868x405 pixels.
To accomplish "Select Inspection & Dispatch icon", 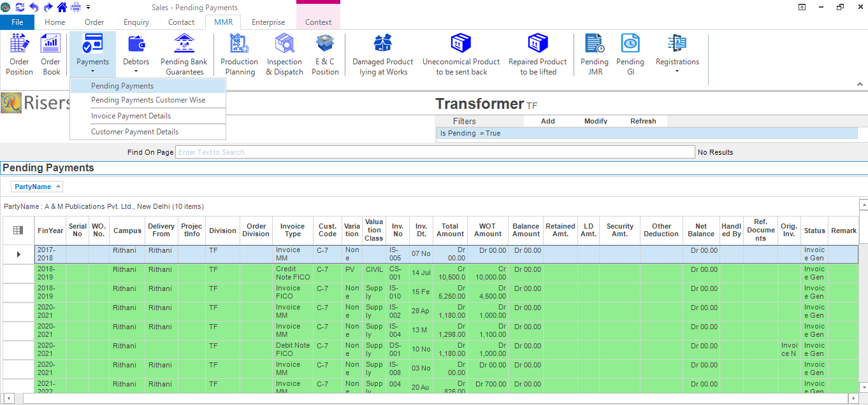I will [x=284, y=55].
